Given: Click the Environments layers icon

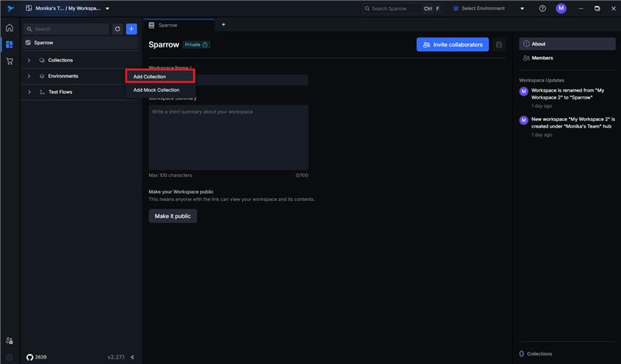Looking at the screenshot, I should (42, 76).
